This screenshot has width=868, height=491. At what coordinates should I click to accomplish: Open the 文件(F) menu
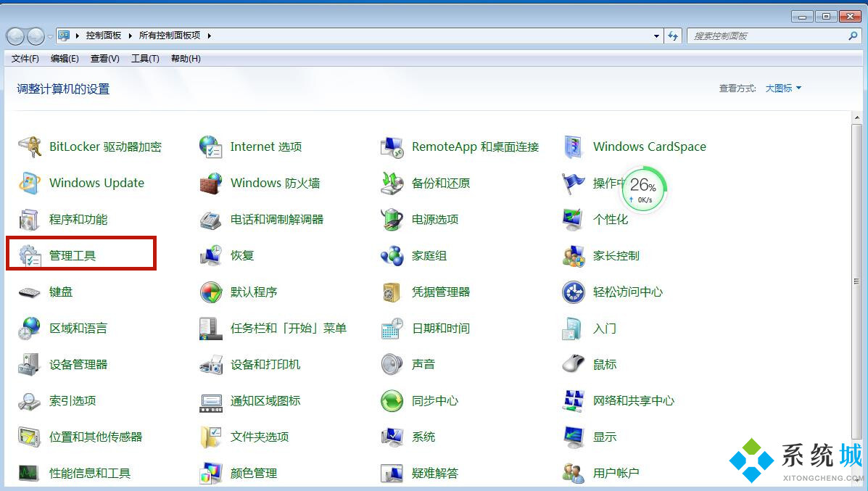click(25, 59)
